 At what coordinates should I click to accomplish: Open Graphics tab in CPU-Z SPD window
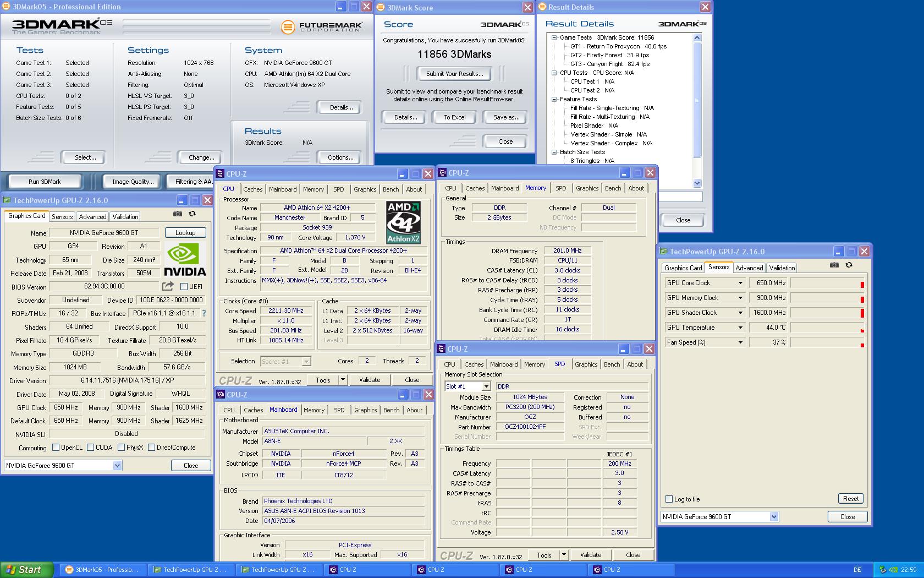tap(586, 364)
